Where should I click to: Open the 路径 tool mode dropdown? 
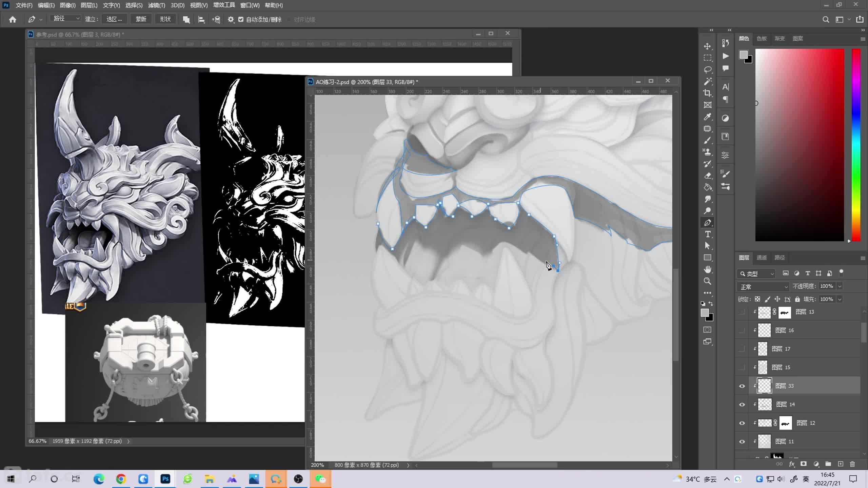click(66, 19)
